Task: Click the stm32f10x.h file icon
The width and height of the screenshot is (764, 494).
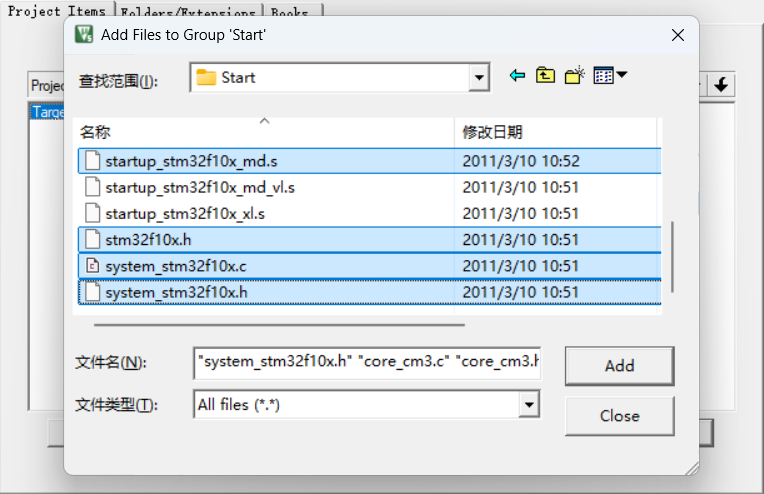Action: point(93,239)
